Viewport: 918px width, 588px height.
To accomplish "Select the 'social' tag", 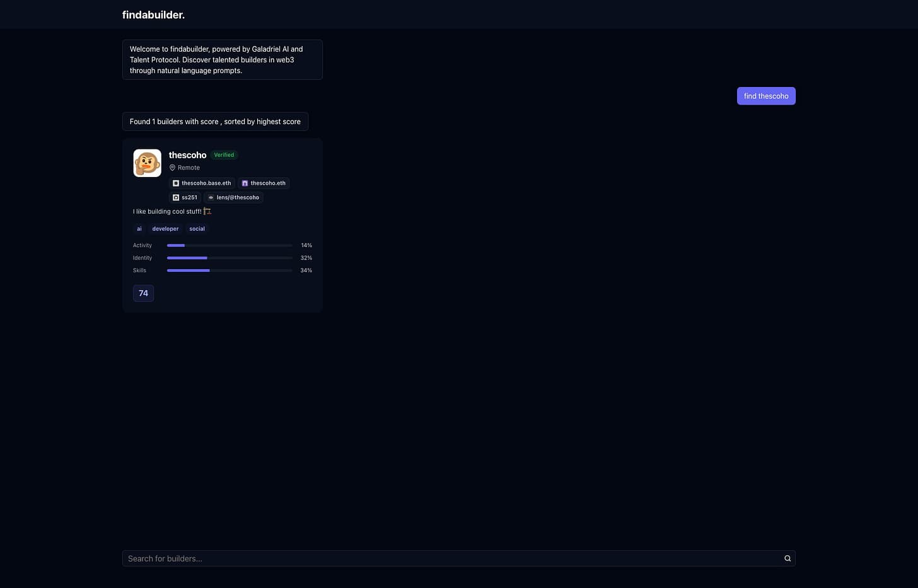I will (197, 229).
